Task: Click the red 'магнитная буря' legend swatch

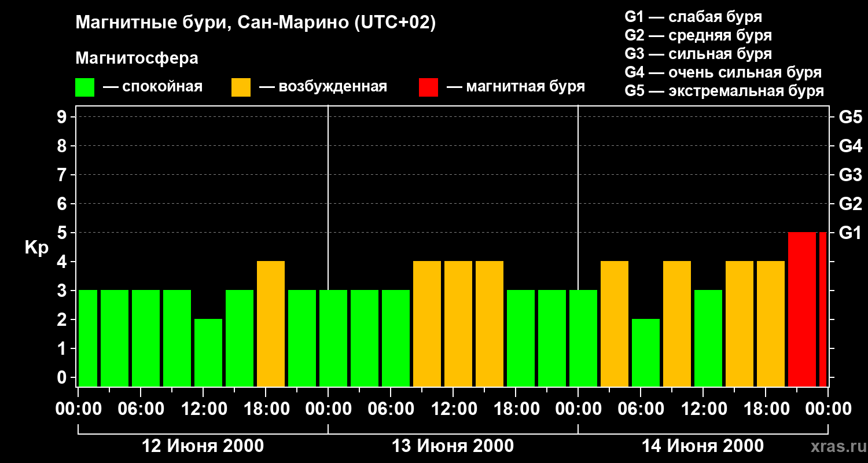Action: 429,87
